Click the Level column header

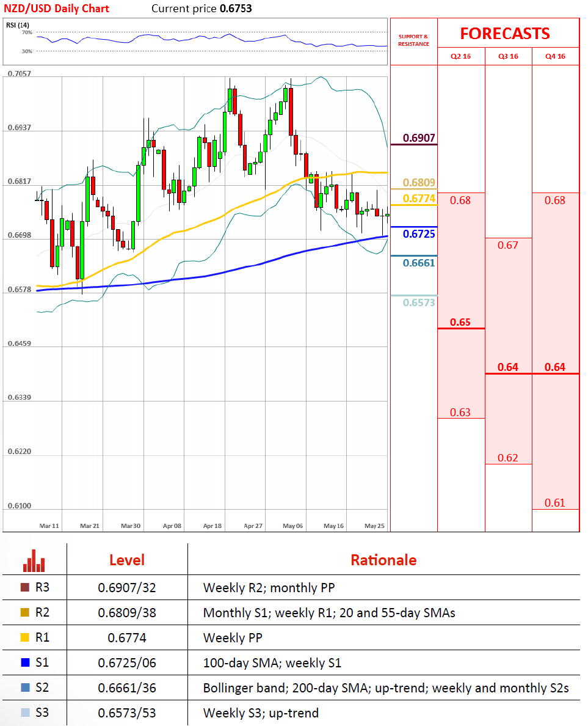[x=127, y=560]
